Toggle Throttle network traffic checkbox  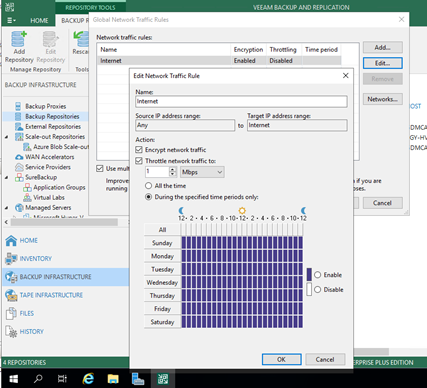coord(139,161)
